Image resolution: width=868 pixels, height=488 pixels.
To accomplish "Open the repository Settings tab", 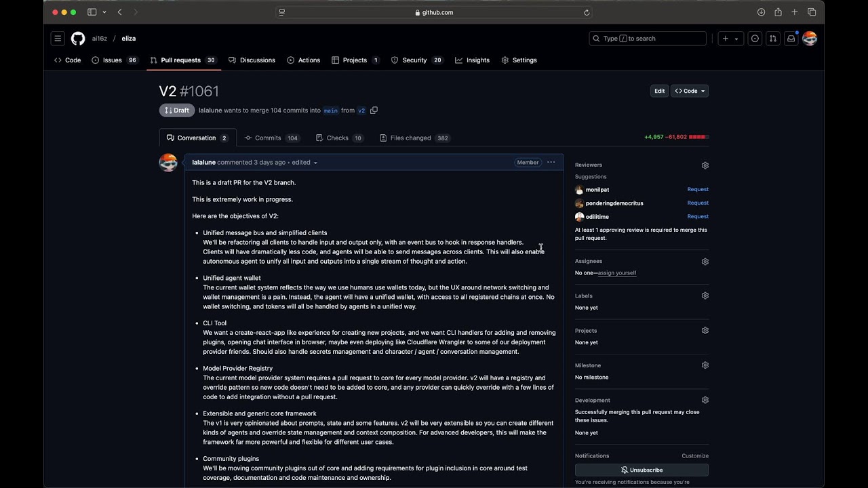I will pyautogui.click(x=519, y=60).
